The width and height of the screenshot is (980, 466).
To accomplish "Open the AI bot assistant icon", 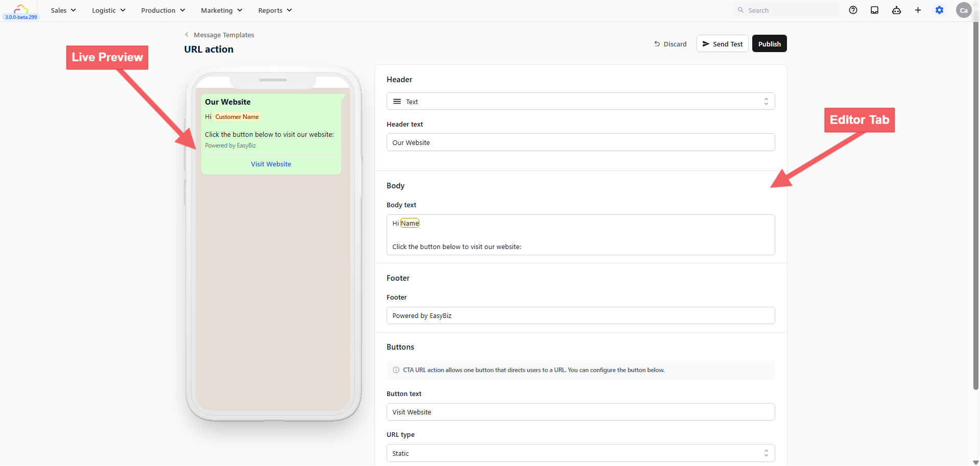I will pos(896,10).
